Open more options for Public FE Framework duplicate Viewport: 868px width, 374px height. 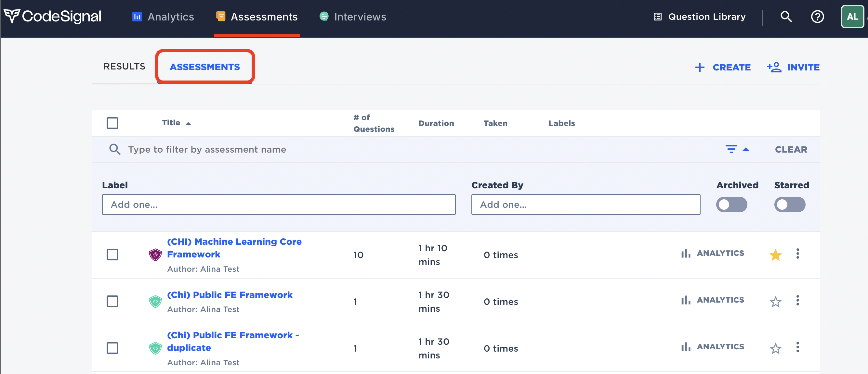(x=797, y=347)
